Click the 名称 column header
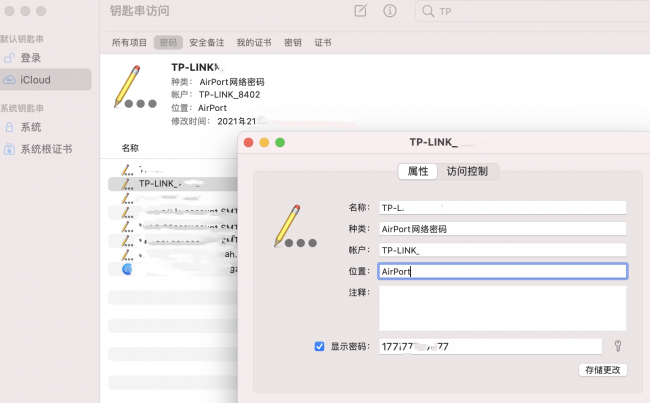Image resolution: width=650 pixels, height=403 pixels. (x=130, y=148)
